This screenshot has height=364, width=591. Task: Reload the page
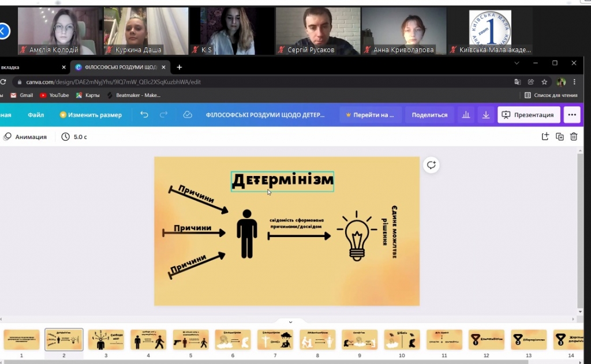tap(3, 82)
